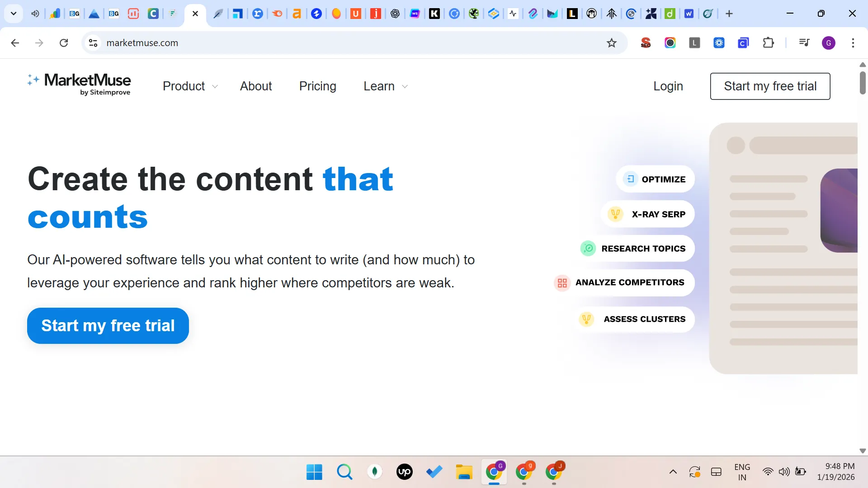Open the Analyze Competitors grid icon
Screen dimensions: 868x488
562,283
